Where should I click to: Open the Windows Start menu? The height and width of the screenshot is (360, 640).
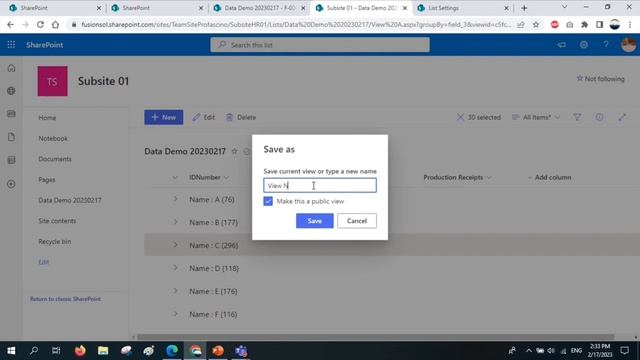11,351
